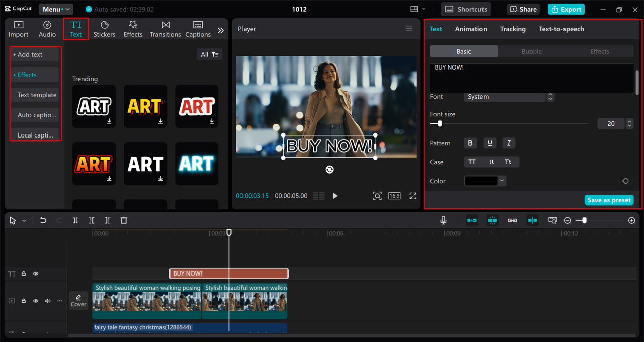Play the video preview

(335, 196)
